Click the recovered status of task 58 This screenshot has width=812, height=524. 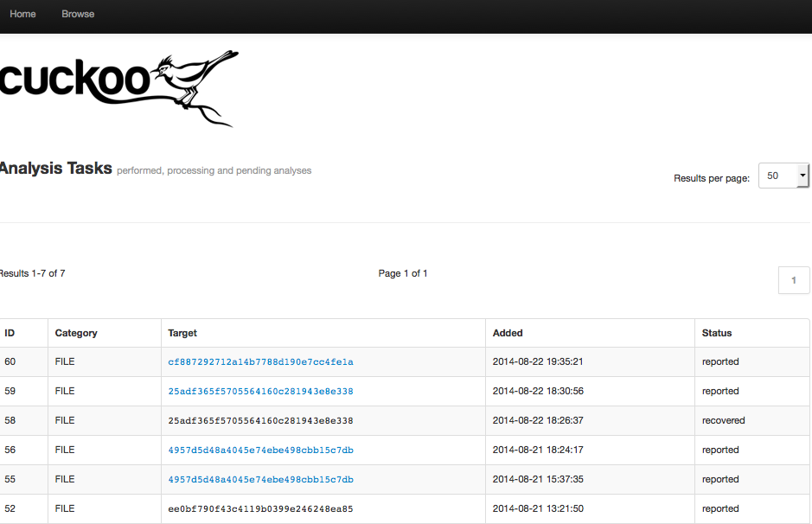[x=724, y=420]
